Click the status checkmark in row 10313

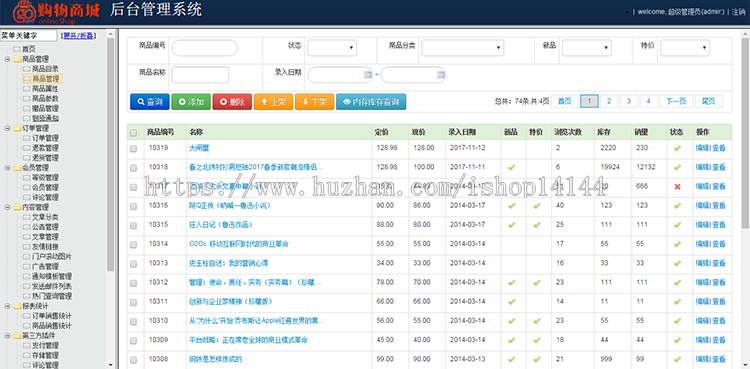pos(677,263)
